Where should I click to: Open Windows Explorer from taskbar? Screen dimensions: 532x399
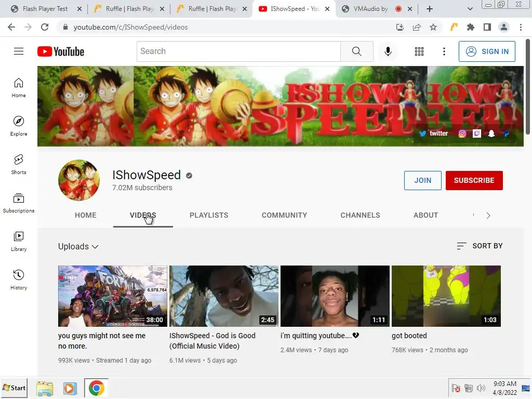click(x=45, y=389)
